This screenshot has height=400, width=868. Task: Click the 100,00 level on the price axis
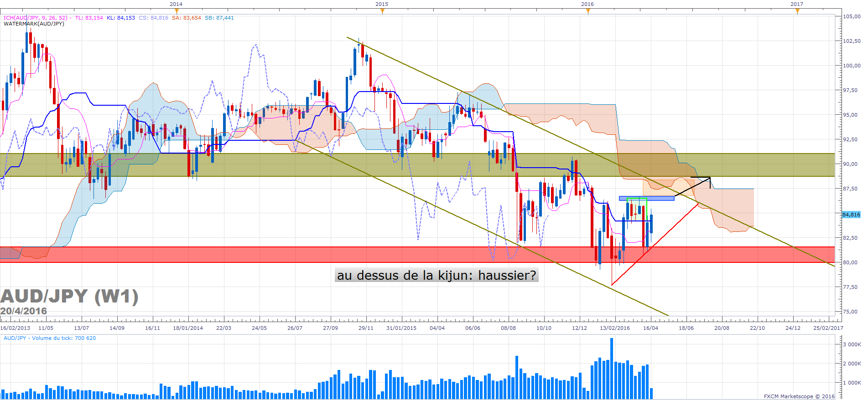click(852, 66)
